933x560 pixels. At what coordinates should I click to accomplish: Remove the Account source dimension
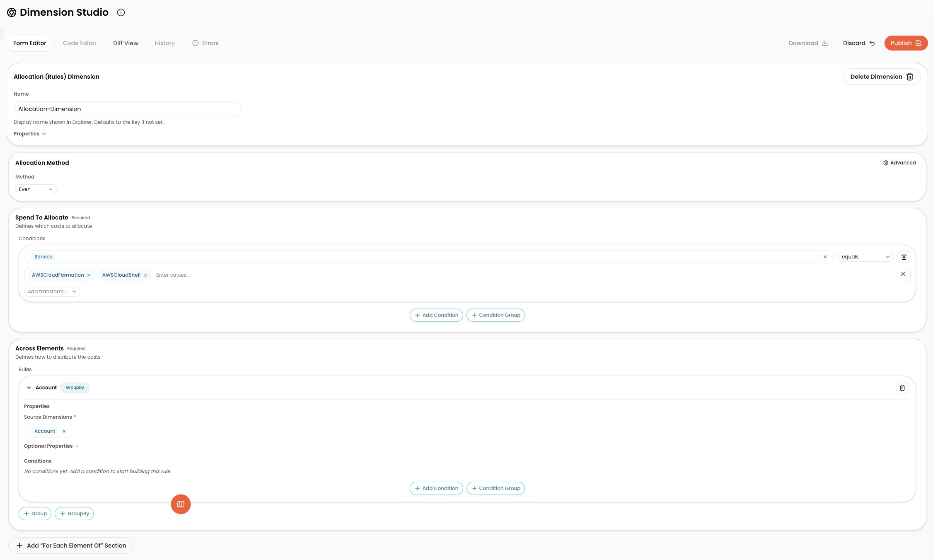click(x=64, y=431)
